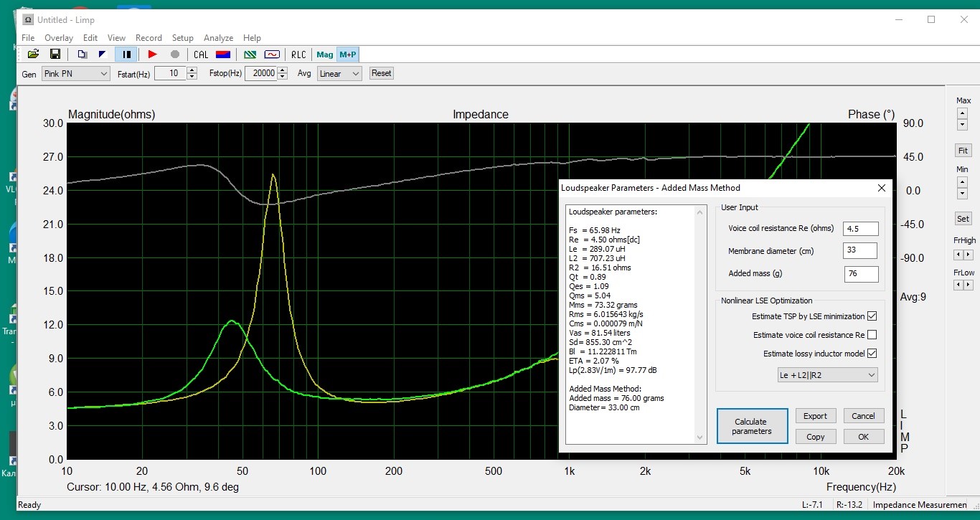The height and width of the screenshot is (520, 980).
Task: Enable Estimate voice coil resistance Re
Action: 872,335
